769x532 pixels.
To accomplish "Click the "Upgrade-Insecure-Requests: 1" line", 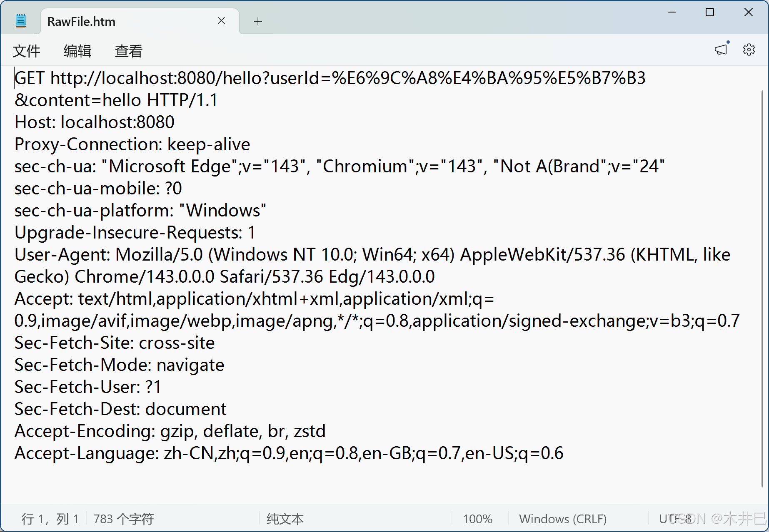I will pos(135,233).
